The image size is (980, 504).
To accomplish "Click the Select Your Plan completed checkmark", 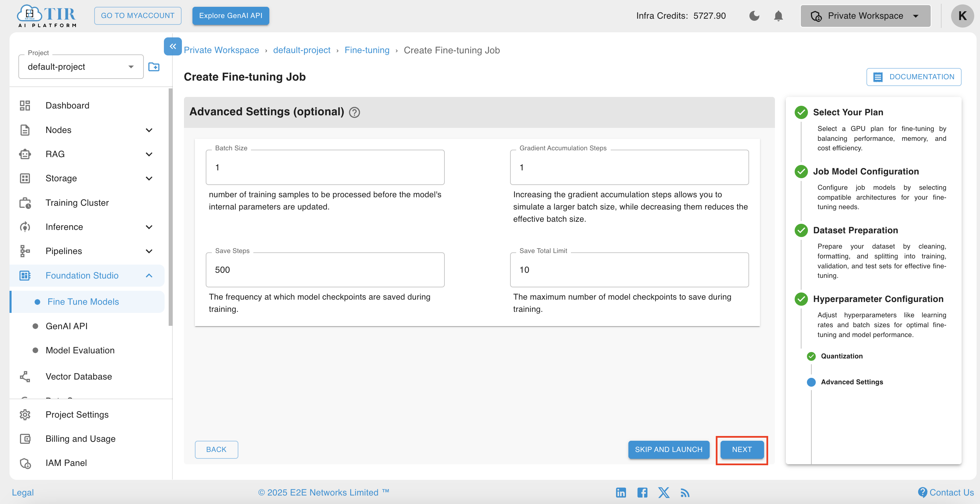I will (801, 112).
